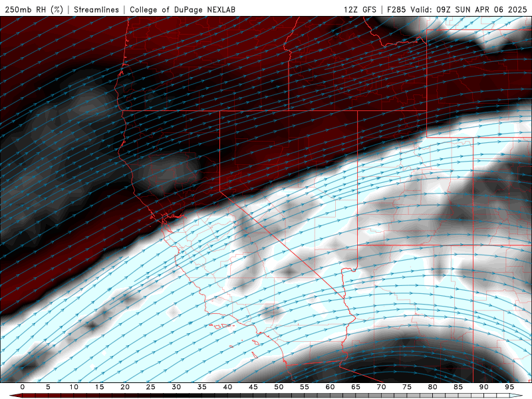The image size is (532, 399).
Task: Click the colorbar label "95"
Action: coord(509,387)
